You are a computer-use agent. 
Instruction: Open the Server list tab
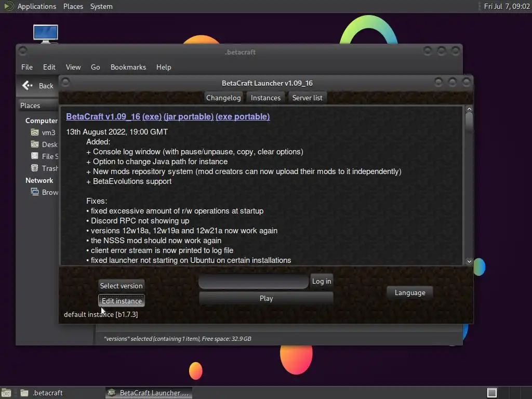(308, 98)
